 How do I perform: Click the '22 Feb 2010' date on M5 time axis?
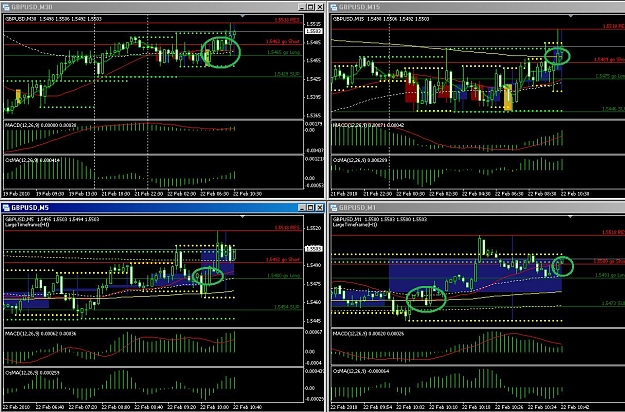coord(17,407)
